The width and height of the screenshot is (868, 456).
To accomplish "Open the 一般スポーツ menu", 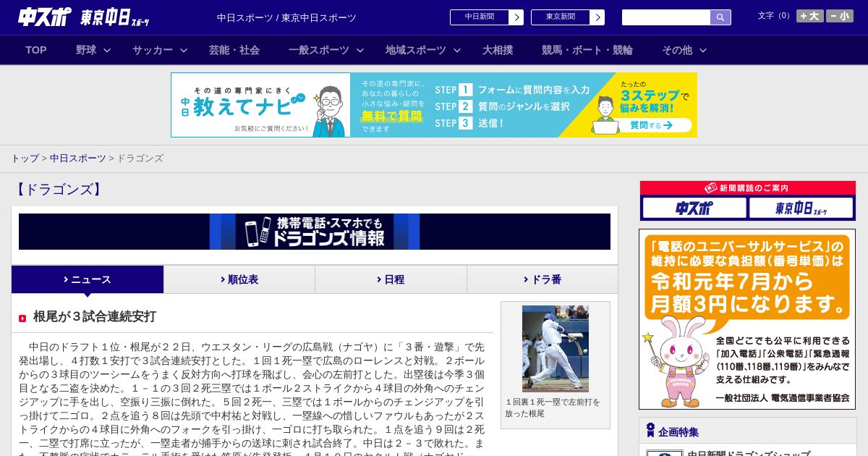I will (319, 50).
